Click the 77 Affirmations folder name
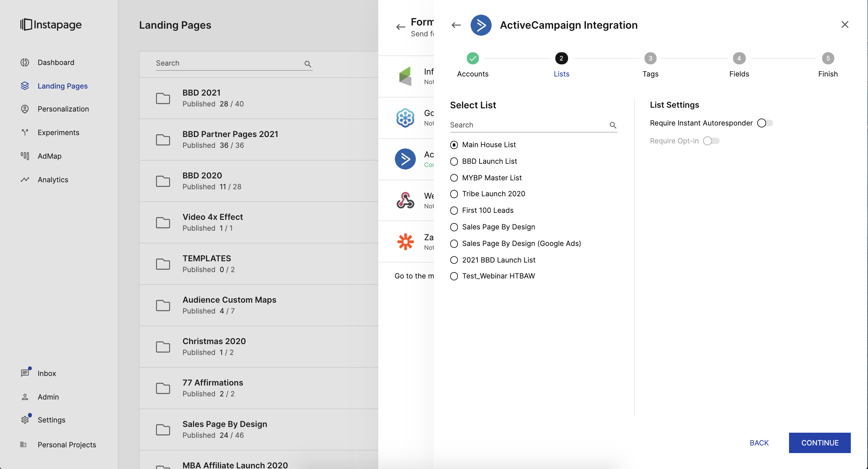Image resolution: width=868 pixels, height=469 pixels. (x=213, y=382)
